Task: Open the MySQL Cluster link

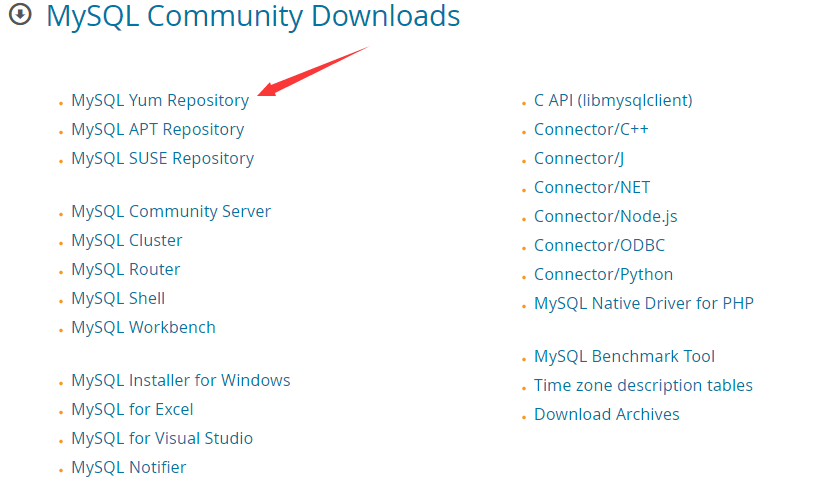Action: 127,241
